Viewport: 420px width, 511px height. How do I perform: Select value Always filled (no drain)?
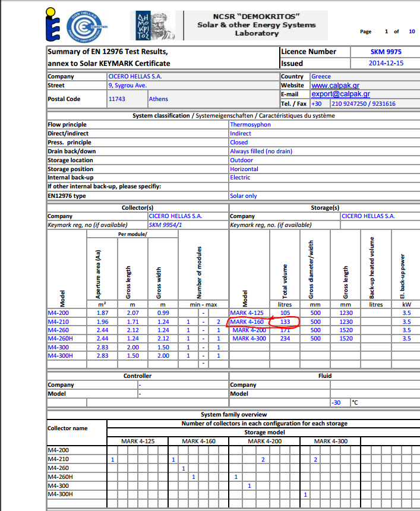[261, 151]
